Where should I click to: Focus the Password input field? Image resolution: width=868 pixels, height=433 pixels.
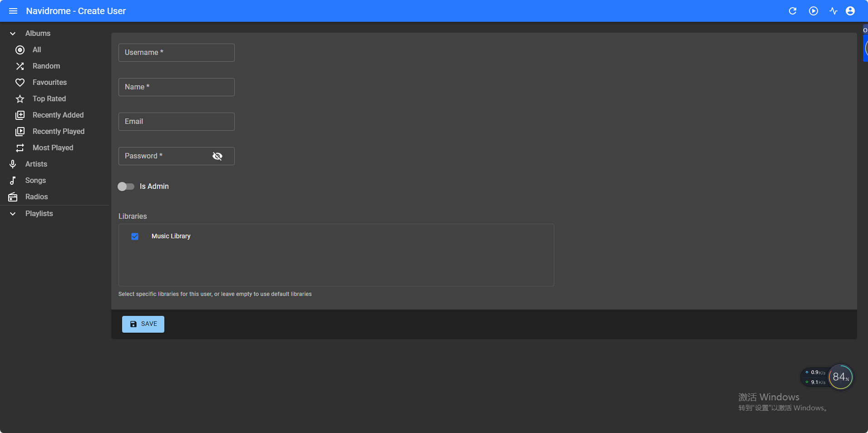pyautogui.click(x=177, y=156)
